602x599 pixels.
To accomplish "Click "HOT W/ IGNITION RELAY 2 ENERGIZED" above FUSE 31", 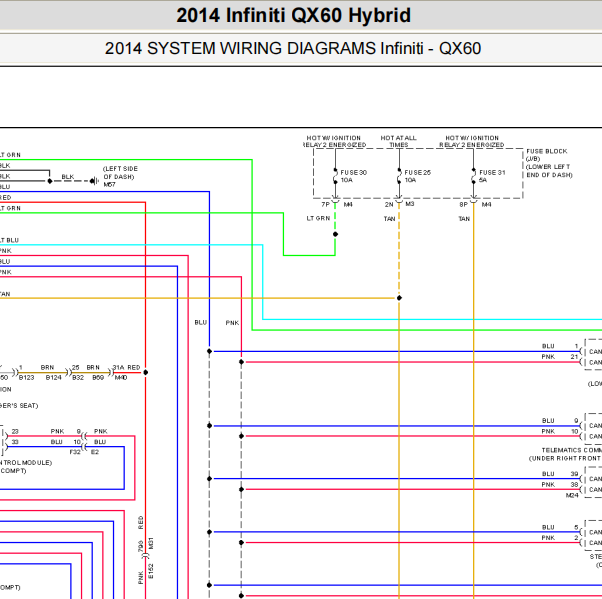I will pyautogui.click(x=472, y=141).
